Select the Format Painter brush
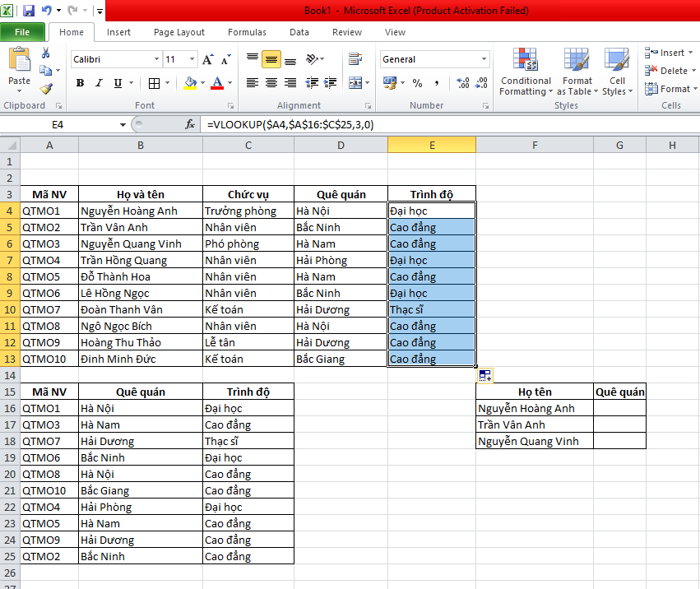Image resolution: width=700 pixels, height=589 pixels. coord(45,88)
